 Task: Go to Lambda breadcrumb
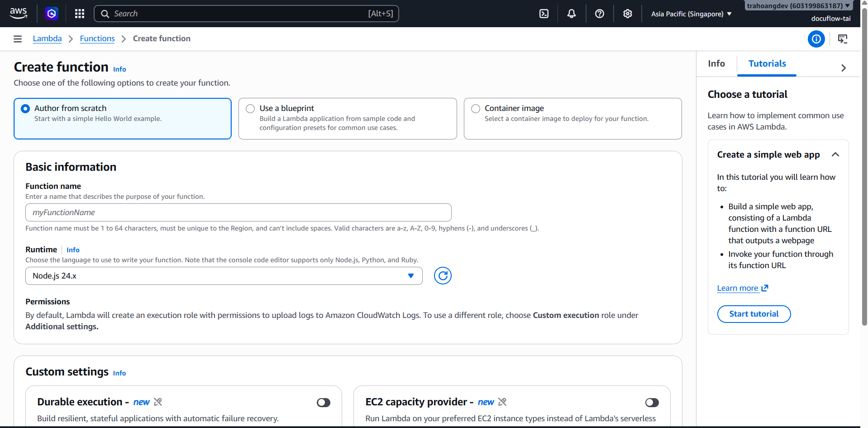(48, 38)
